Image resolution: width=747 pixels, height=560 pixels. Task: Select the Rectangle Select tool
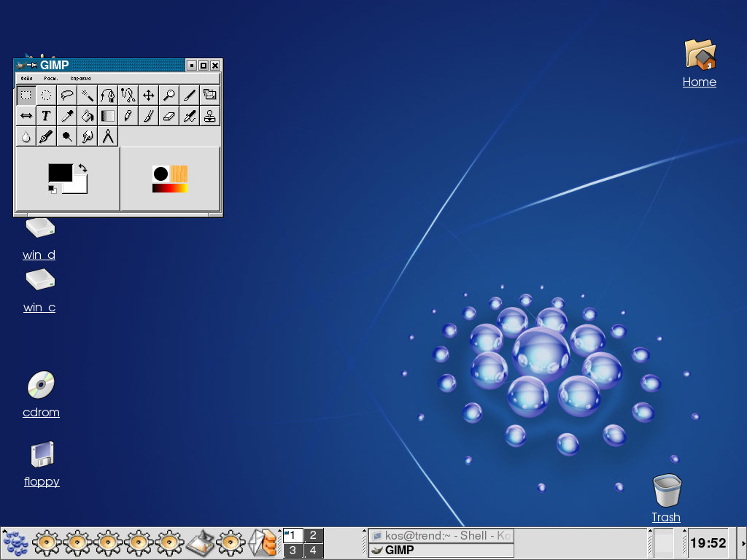[x=26, y=96]
